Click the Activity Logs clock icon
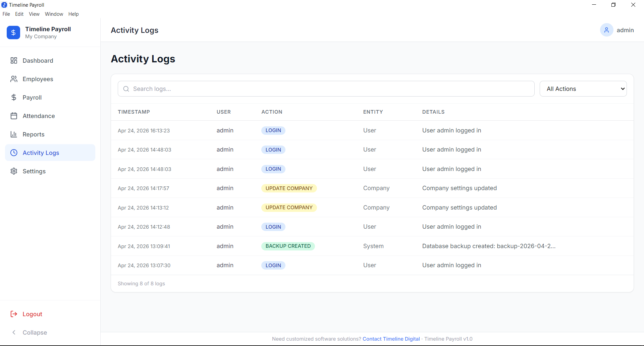This screenshot has height=346, width=644. tap(14, 153)
